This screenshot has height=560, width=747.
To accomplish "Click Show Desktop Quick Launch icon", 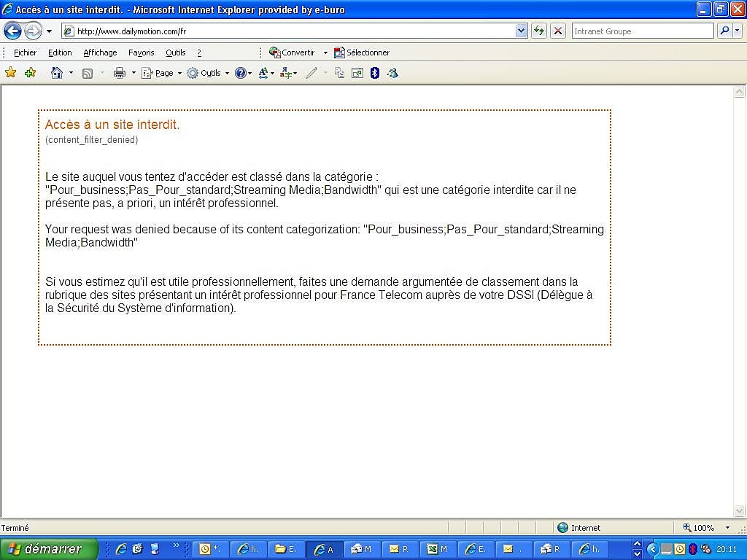I will 155,549.
